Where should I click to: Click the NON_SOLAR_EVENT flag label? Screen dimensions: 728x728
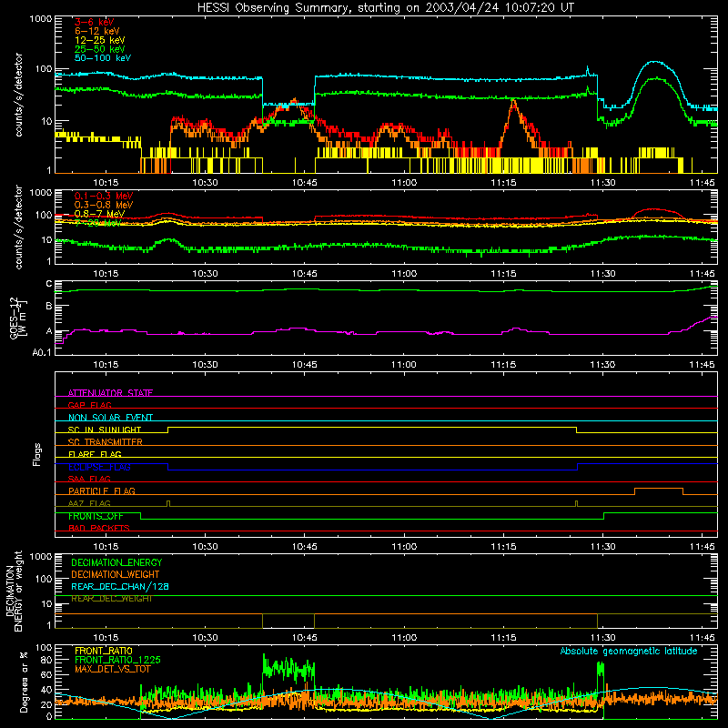110,418
